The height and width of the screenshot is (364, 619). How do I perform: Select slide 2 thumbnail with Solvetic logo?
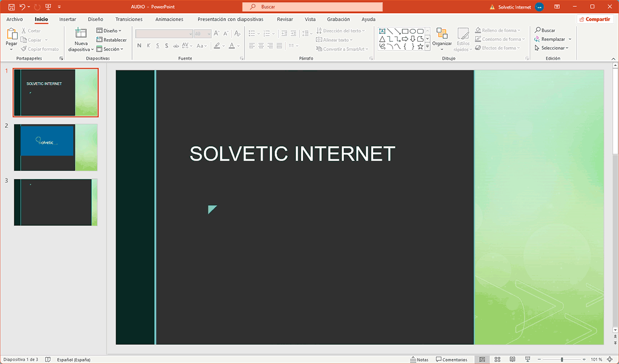coord(56,147)
